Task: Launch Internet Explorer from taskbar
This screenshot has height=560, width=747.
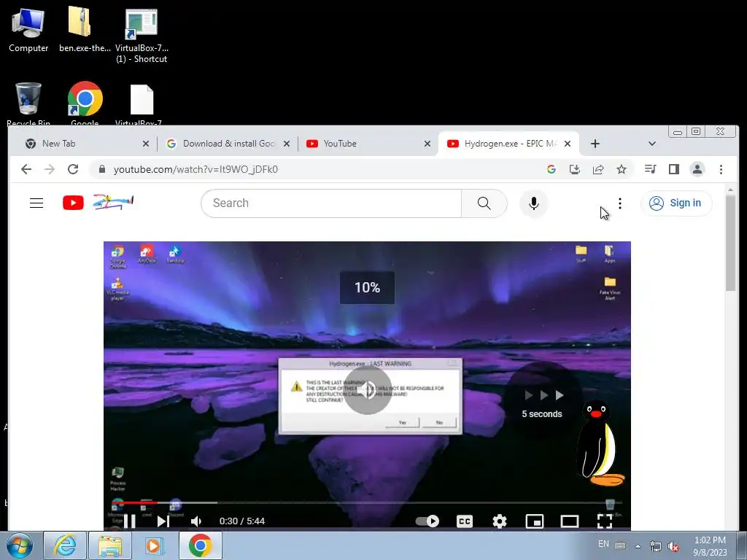Action: [65, 545]
